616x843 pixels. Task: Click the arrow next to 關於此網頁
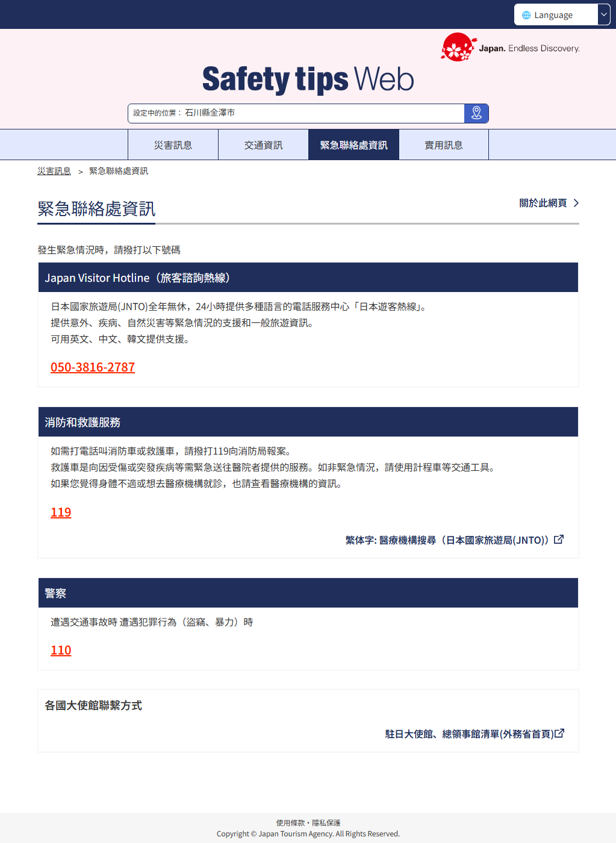[576, 203]
